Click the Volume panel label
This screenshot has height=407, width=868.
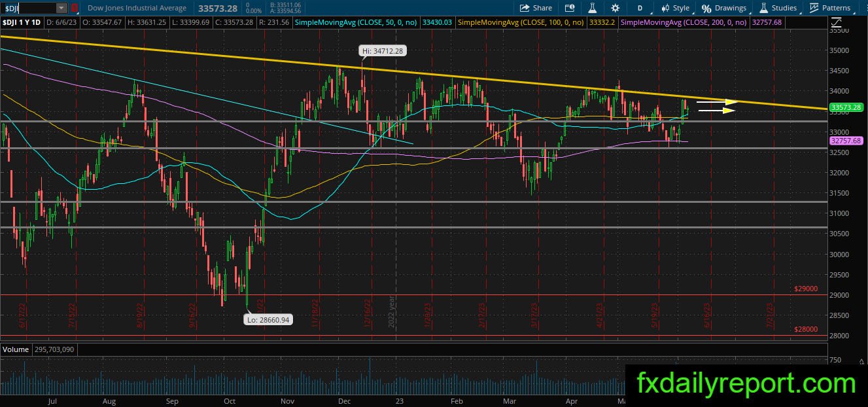point(14,349)
